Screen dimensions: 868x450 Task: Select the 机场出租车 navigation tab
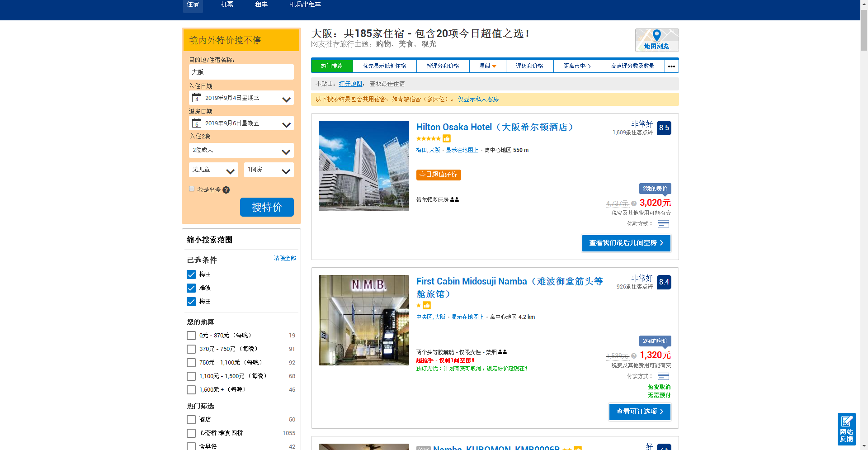click(305, 5)
